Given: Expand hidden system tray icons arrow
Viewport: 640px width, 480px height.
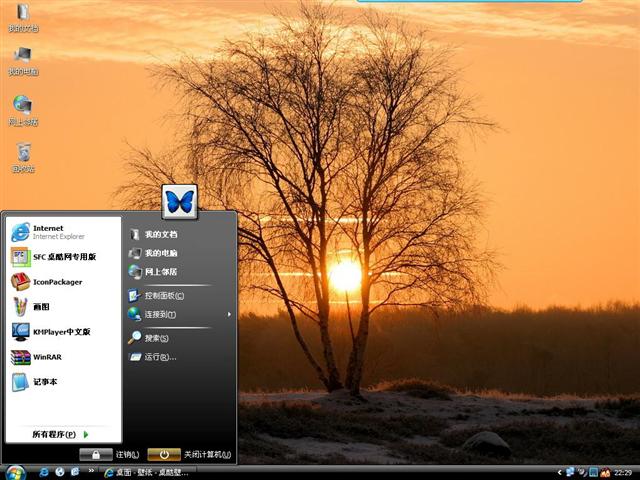Looking at the screenshot, I should tap(559, 473).
